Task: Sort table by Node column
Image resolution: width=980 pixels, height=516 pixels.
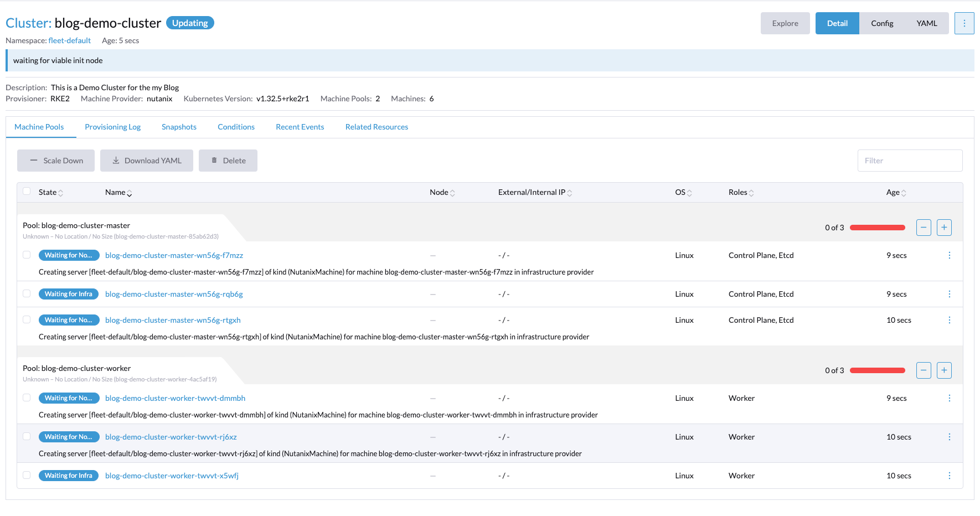Action: pos(442,193)
